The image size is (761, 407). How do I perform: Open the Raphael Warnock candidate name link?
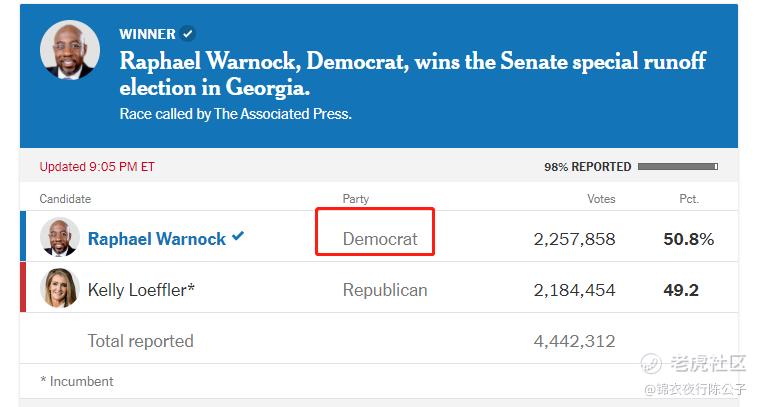pos(157,239)
